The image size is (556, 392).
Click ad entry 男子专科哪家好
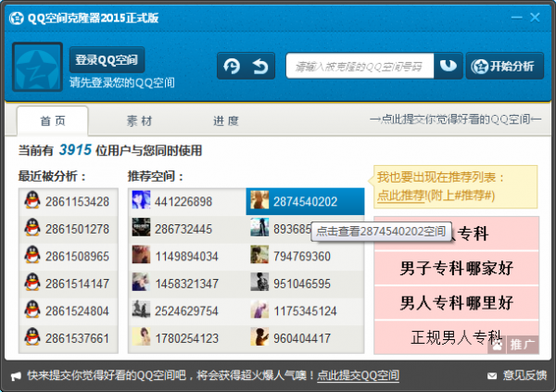pos(456,268)
